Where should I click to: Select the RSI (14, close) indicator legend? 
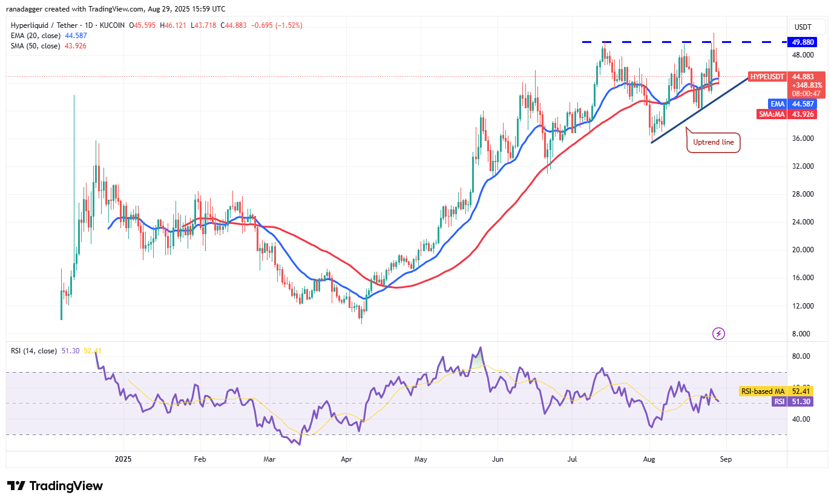33,350
